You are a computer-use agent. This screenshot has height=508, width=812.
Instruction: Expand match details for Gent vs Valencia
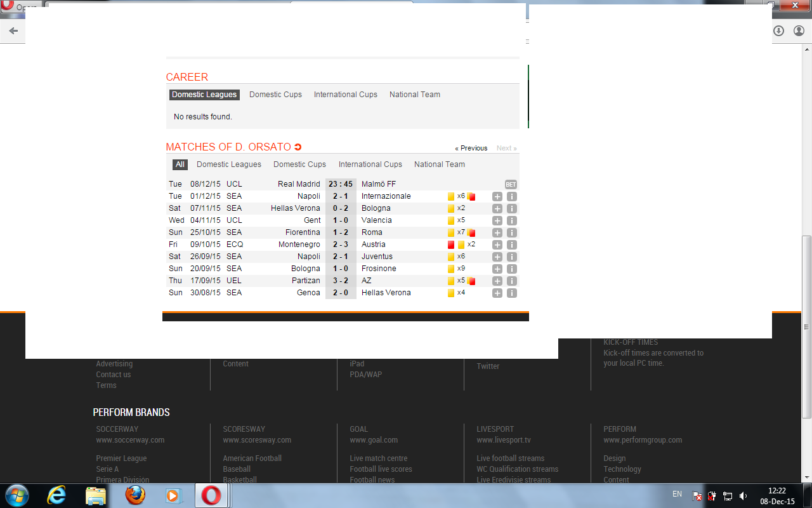(x=497, y=221)
